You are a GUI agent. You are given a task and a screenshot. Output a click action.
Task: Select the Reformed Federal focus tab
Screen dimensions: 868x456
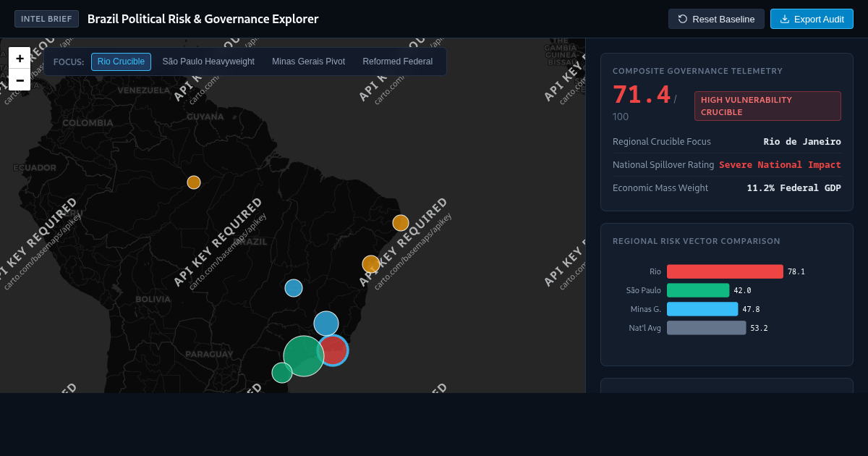(398, 62)
